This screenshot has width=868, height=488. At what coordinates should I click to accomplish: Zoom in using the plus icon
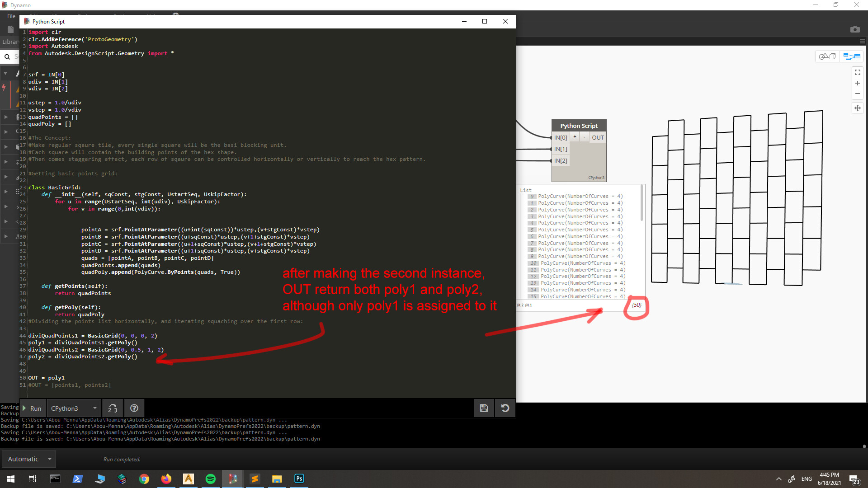click(x=858, y=83)
